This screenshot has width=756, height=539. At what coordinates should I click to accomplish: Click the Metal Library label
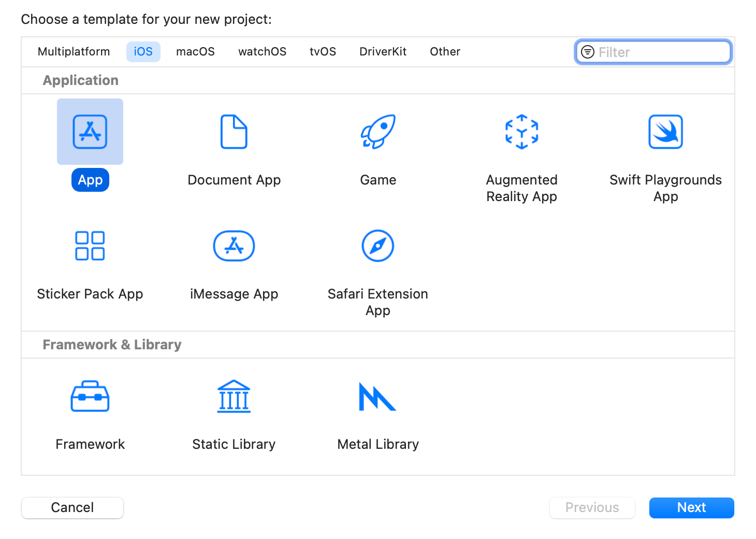(x=378, y=444)
